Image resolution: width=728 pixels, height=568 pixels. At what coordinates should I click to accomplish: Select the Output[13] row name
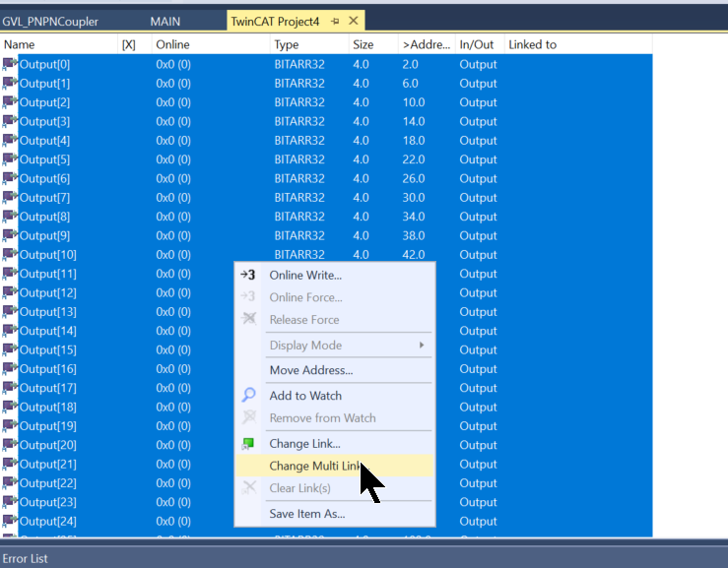click(48, 311)
